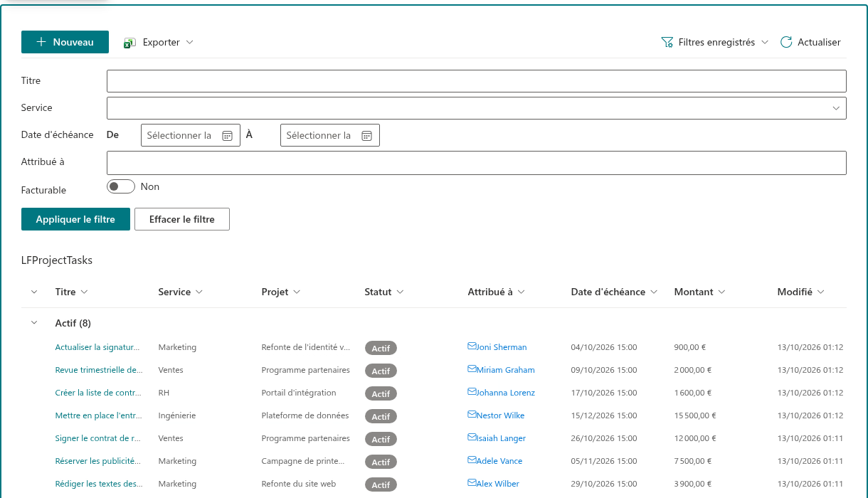Open the Montant column header menu
Viewport: 868px width, 498px height.
700,292
